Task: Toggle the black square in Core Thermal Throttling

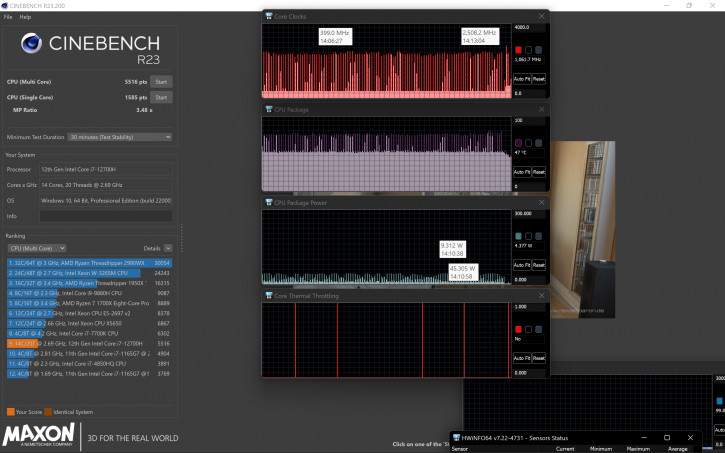Action: click(x=528, y=329)
